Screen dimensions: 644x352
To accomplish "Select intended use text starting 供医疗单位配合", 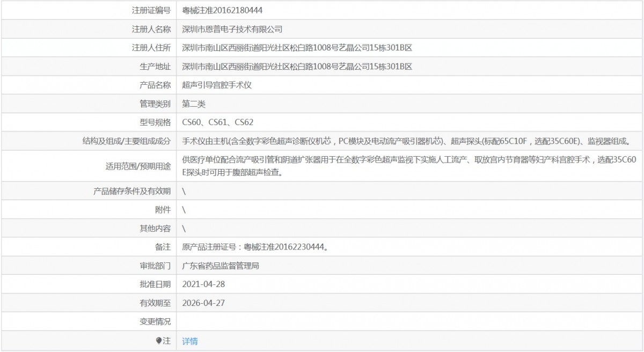I will click(x=409, y=166).
